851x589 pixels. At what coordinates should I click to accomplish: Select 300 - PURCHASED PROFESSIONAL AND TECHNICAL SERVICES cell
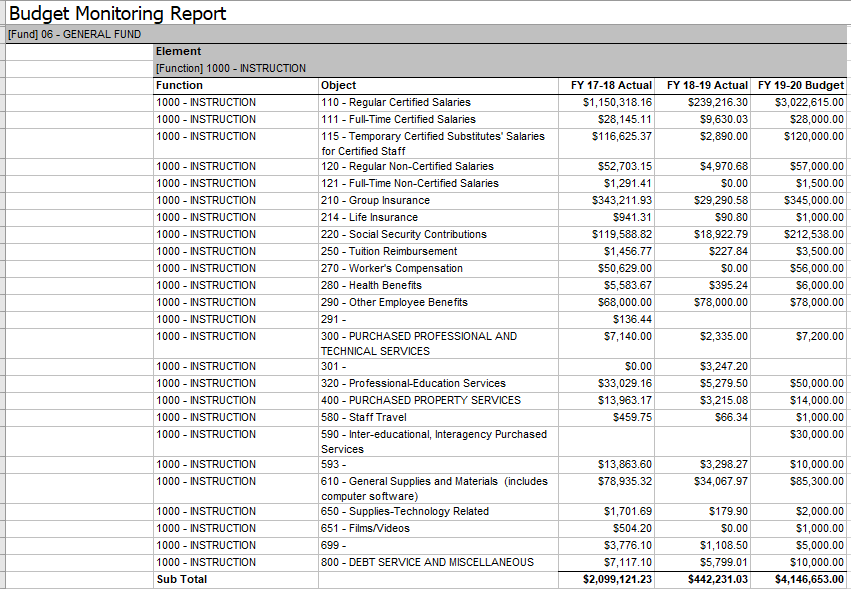439,344
